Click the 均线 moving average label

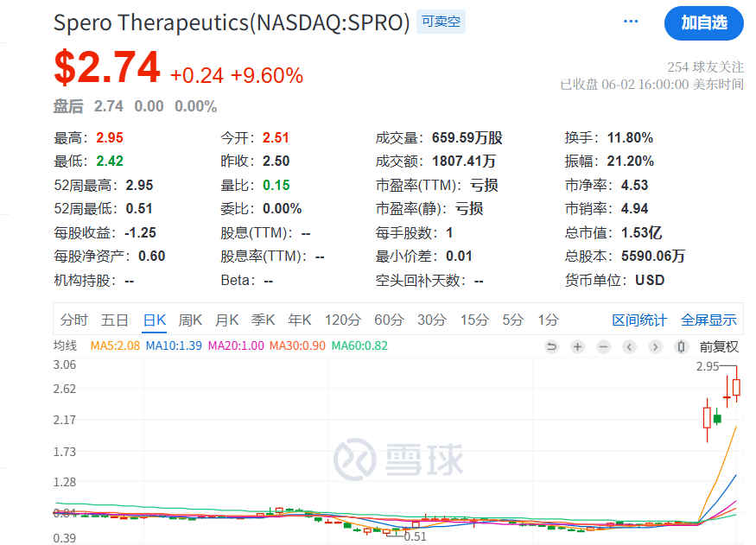pyautogui.click(x=65, y=346)
